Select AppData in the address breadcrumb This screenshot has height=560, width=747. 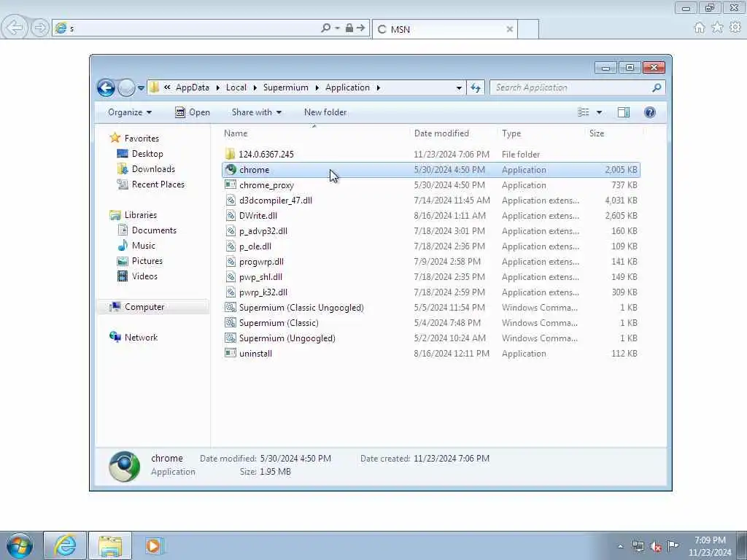coord(192,87)
